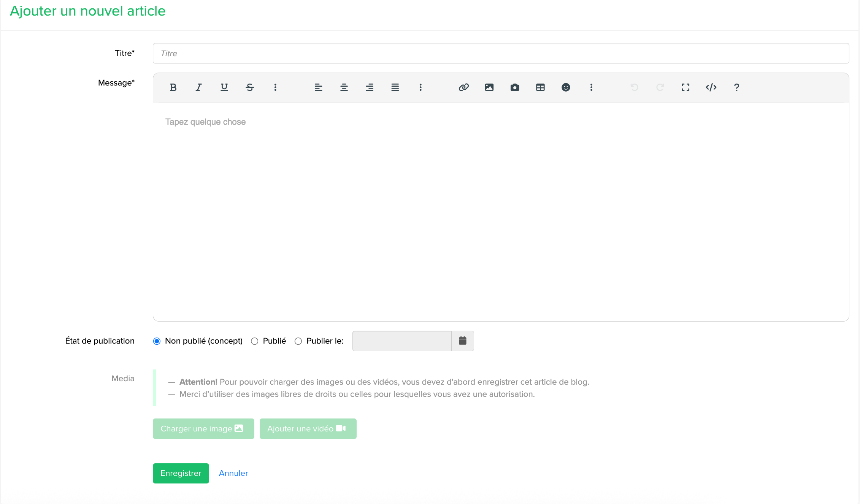Insert a table using toolbar icon
Image resolution: width=860 pixels, height=504 pixels.
pyautogui.click(x=540, y=87)
